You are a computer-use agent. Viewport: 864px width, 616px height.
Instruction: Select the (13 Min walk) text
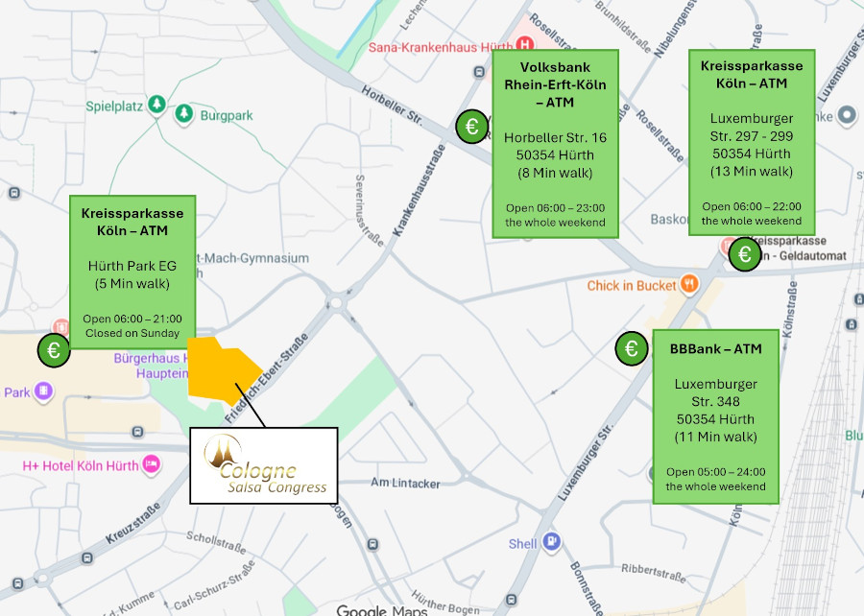[752, 171]
